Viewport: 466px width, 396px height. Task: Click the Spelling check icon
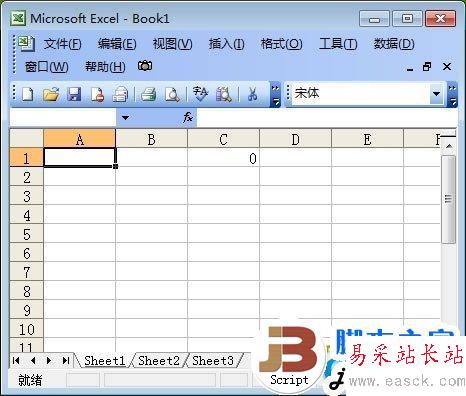click(200, 94)
